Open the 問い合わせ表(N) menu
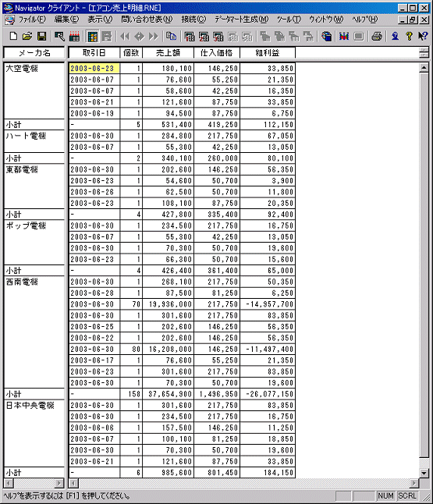This screenshot has width=433, height=504. point(147,20)
